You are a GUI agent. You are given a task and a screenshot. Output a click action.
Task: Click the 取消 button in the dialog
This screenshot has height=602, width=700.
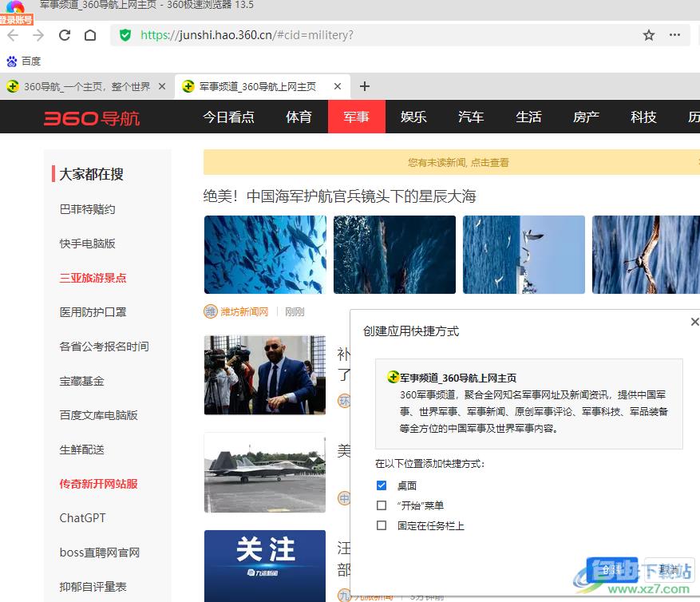point(669,569)
